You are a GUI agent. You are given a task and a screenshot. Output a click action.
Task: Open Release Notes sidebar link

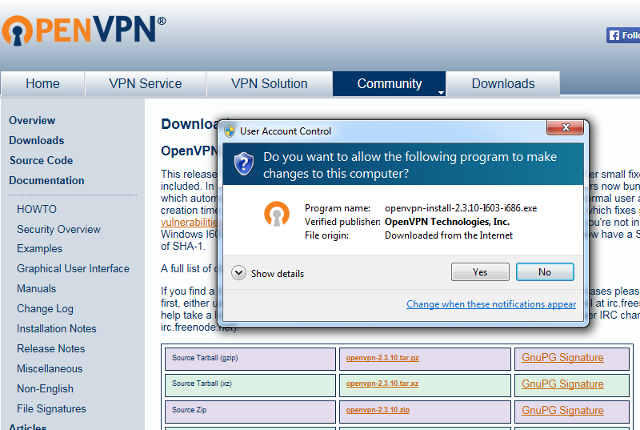pos(51,348)
